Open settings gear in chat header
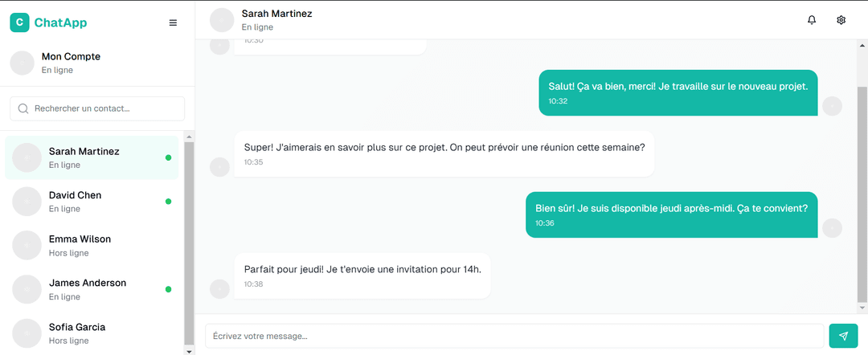The image size is (868, 355). click(x=841, y=20)
